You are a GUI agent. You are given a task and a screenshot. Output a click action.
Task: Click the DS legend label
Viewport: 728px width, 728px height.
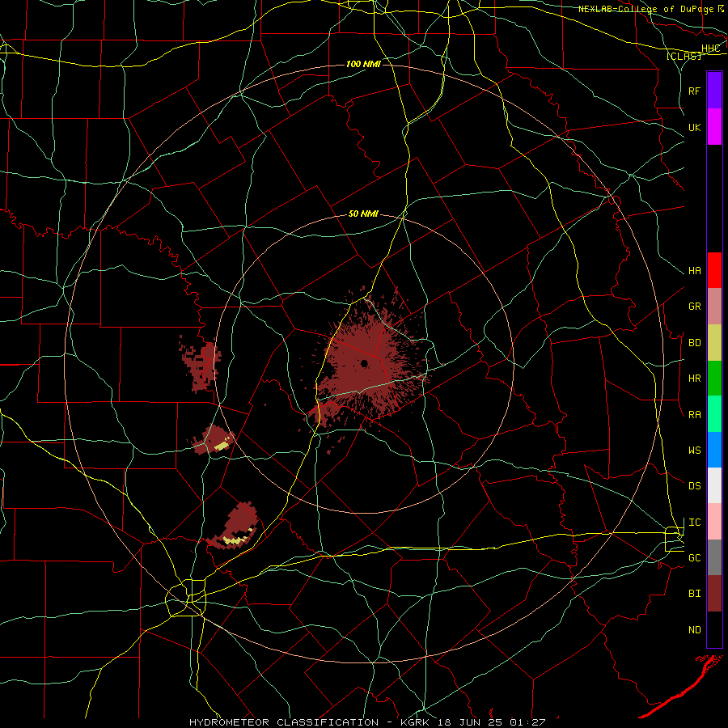tap(694, 486)
